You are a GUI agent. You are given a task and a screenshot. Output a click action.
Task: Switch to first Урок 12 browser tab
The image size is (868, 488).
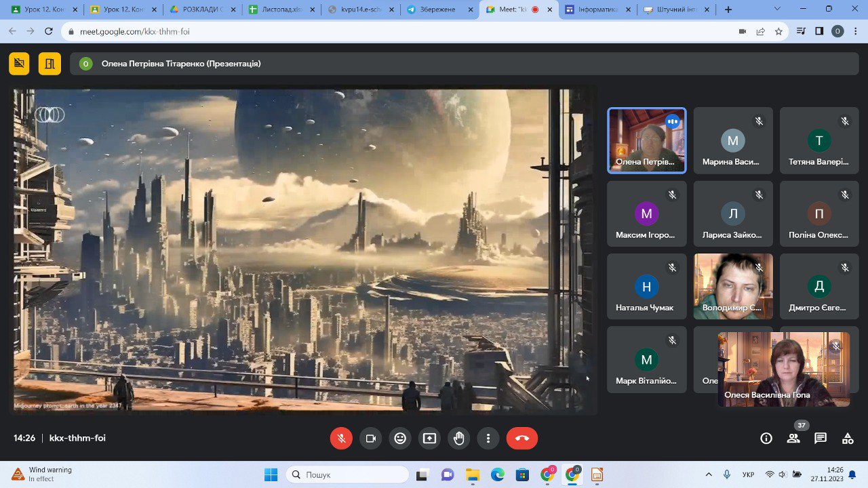(43, 10)
